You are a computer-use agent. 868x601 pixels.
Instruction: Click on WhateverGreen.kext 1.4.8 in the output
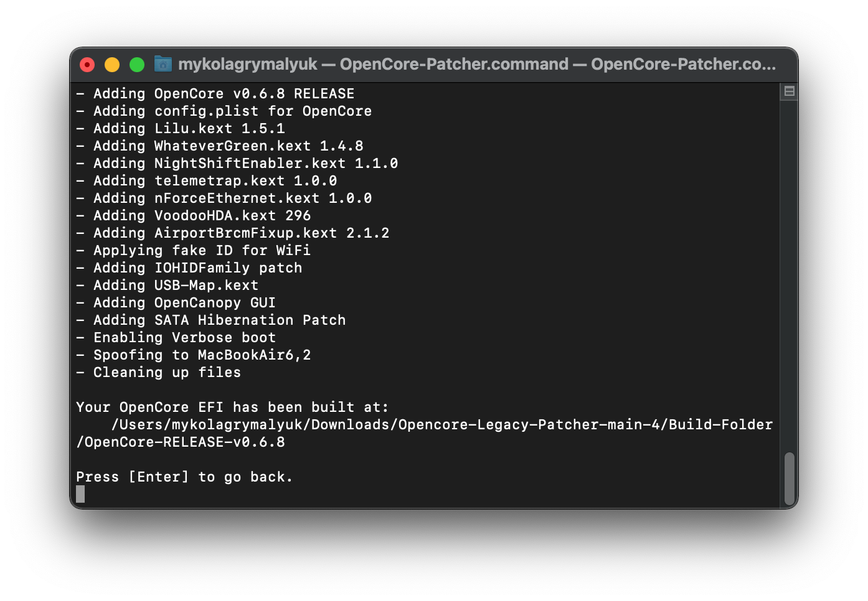(258, 146)
